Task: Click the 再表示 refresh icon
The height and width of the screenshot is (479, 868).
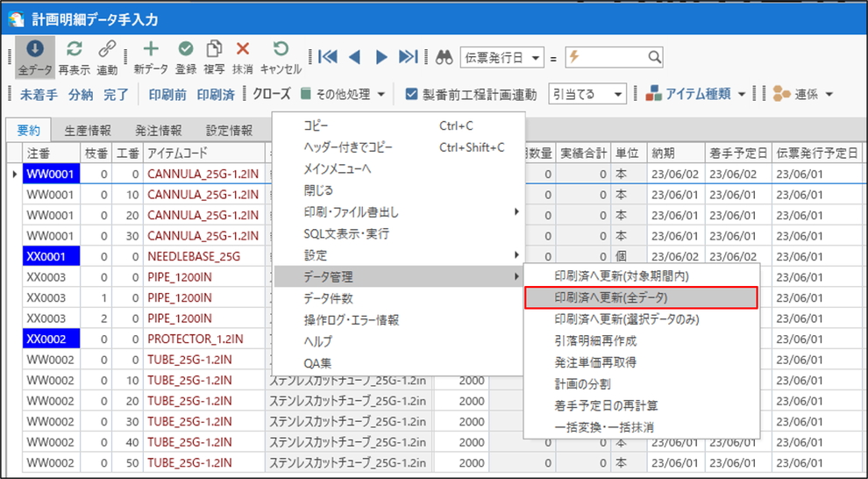Action: click(x=75, y=49)
